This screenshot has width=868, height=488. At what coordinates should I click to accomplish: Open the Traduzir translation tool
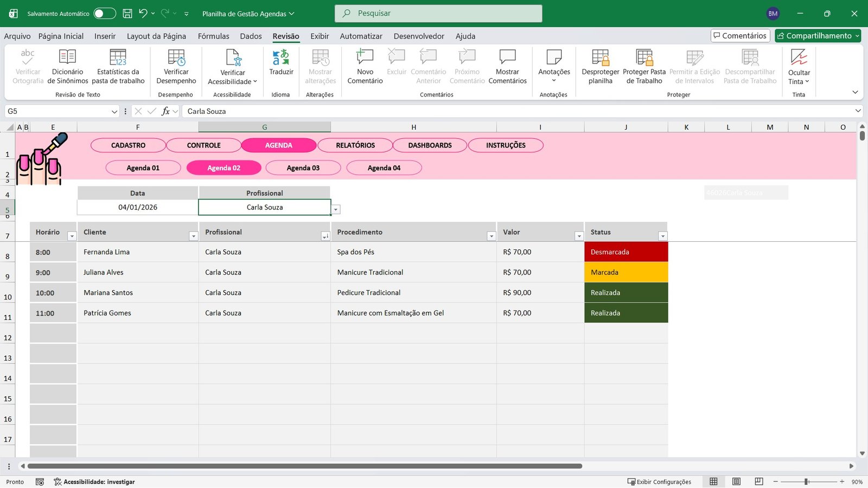point(281,65)
